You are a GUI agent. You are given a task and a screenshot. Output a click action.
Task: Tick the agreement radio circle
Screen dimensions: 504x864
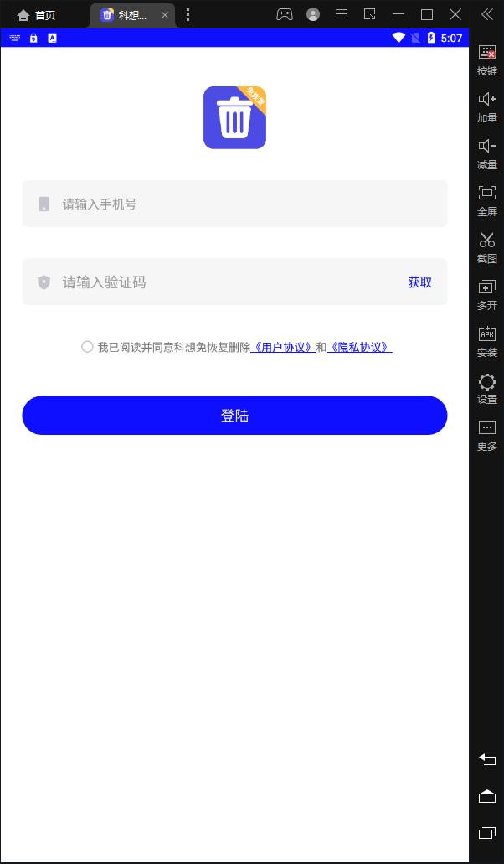coord(87,347)
